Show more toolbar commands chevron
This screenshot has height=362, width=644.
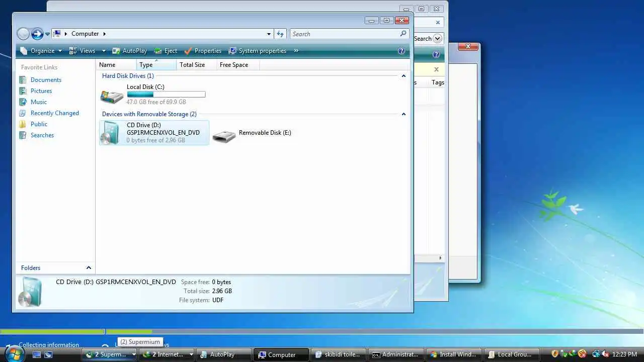[296, 51]
